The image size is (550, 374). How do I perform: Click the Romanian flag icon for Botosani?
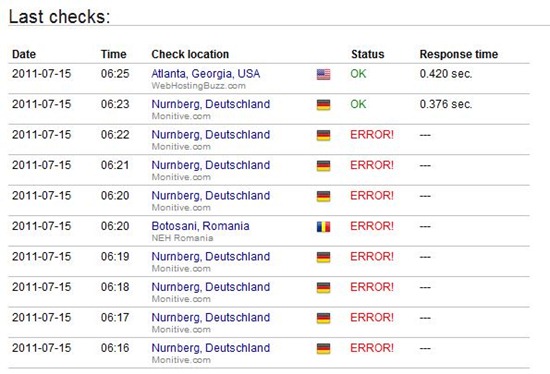(x=323, y=227)
